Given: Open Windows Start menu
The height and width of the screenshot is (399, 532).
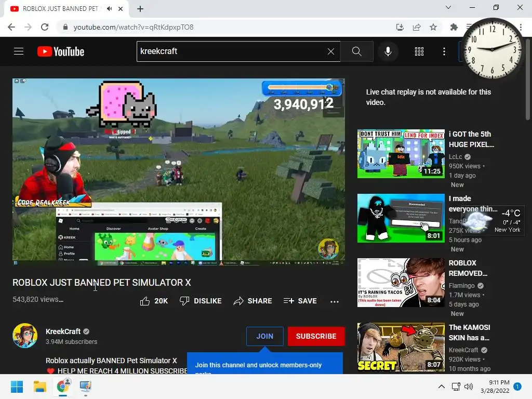Looking at the screenshot, I should tap(17, 387).
